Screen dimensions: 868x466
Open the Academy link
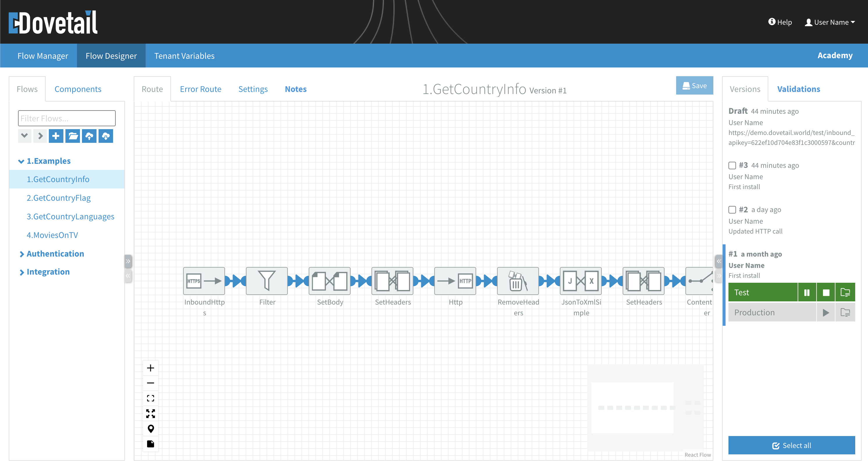coord(835,55)
